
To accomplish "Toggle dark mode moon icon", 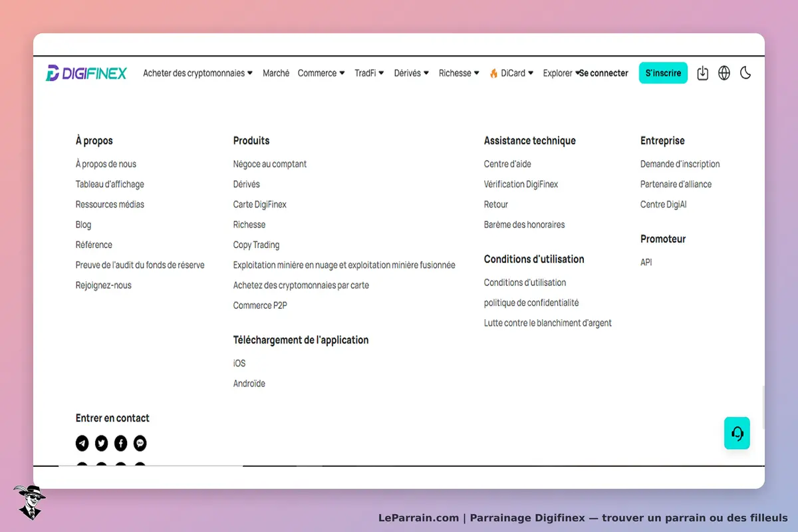I will click(745, 73).
